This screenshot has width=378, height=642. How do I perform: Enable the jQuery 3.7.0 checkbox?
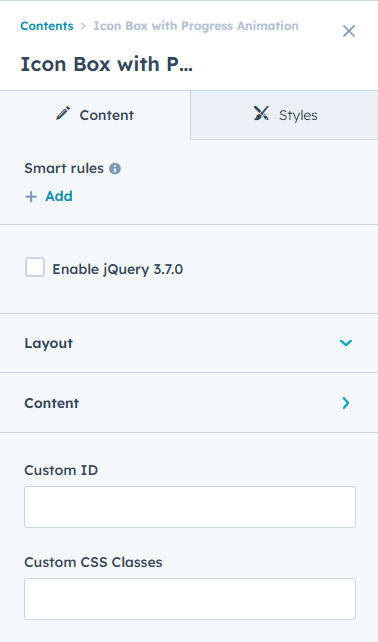pos(35,267)
